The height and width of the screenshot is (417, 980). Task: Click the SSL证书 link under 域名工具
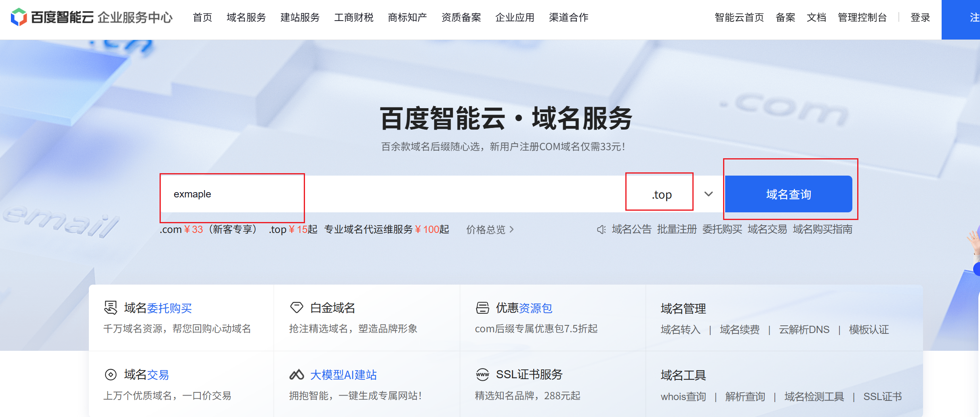[883, 396]
